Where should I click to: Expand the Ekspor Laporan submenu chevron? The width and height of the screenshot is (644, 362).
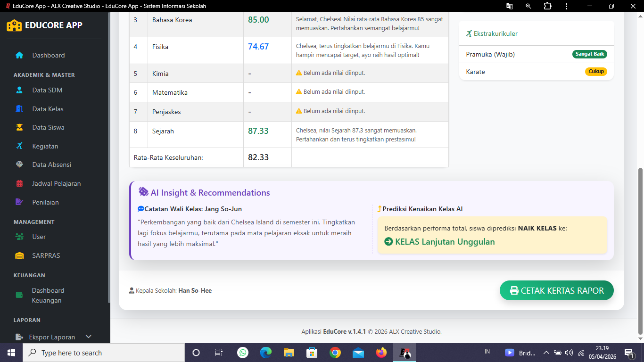pyautogui.click(x=88, y=337)
